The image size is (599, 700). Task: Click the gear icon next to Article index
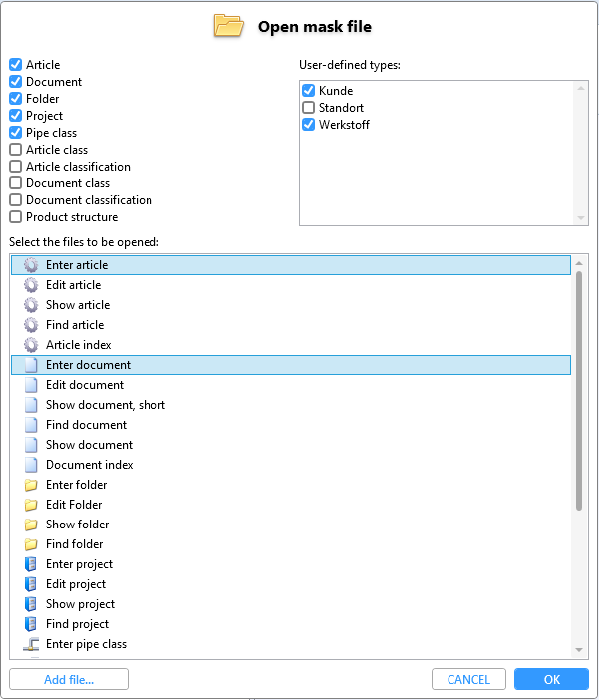tap(31, 345)
